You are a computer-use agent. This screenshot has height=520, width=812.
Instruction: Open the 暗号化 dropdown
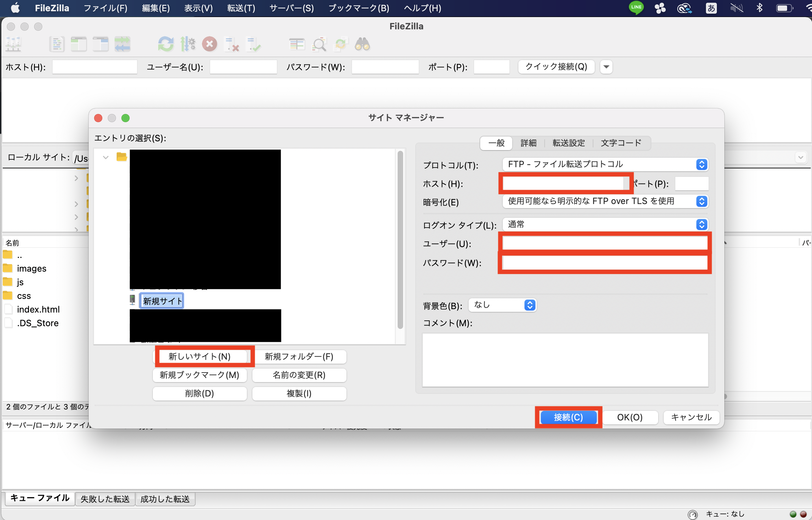[605, 201]
